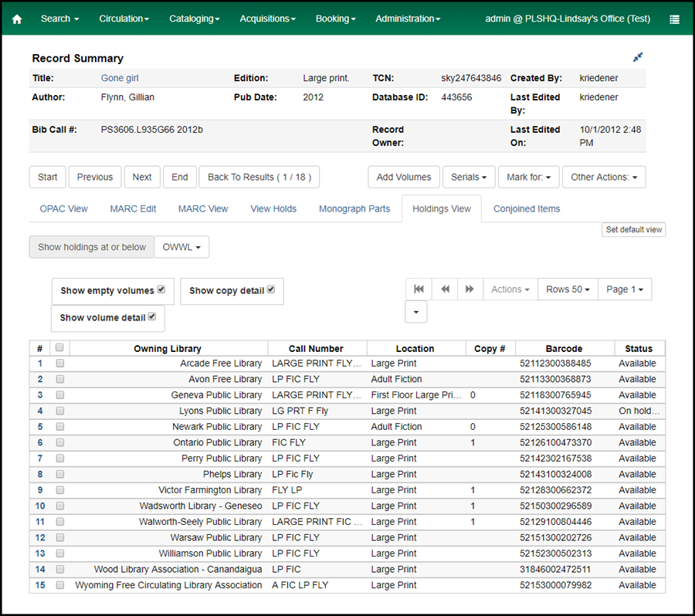Select the Holdings View tab
This screenshot has height=616, width=695.
click(x=442, y=208)
